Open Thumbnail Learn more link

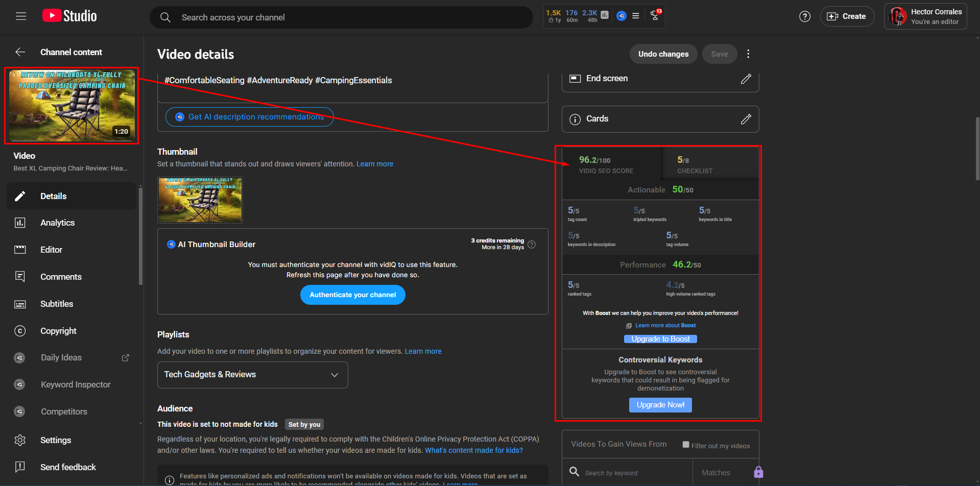pos(375,164)
